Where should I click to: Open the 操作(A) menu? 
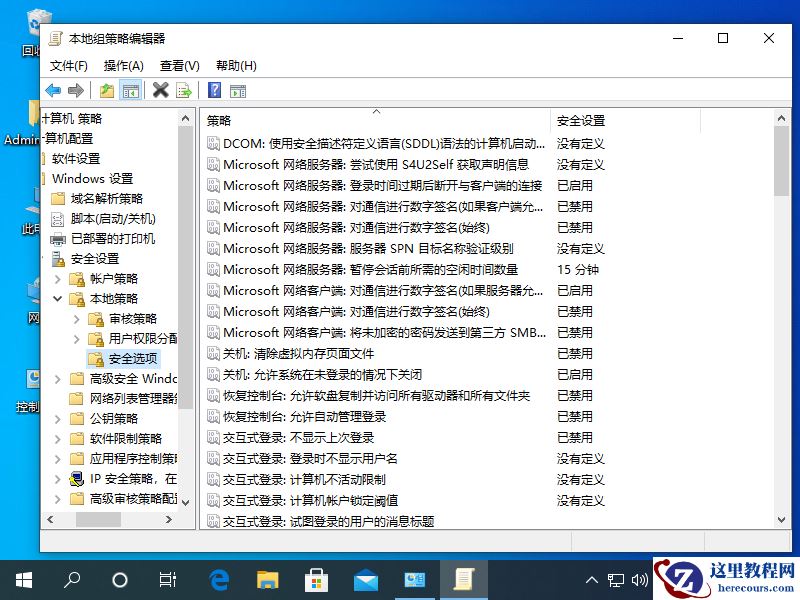coord(122,65)
